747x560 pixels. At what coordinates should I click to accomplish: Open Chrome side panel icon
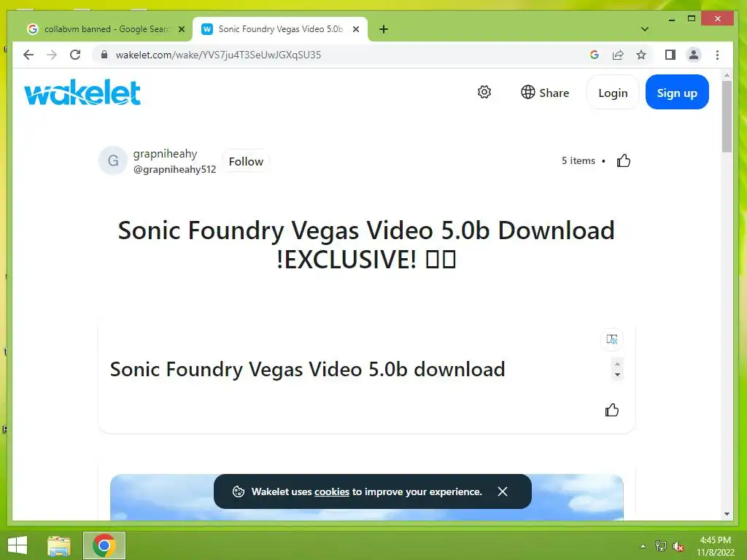(670, 55)
